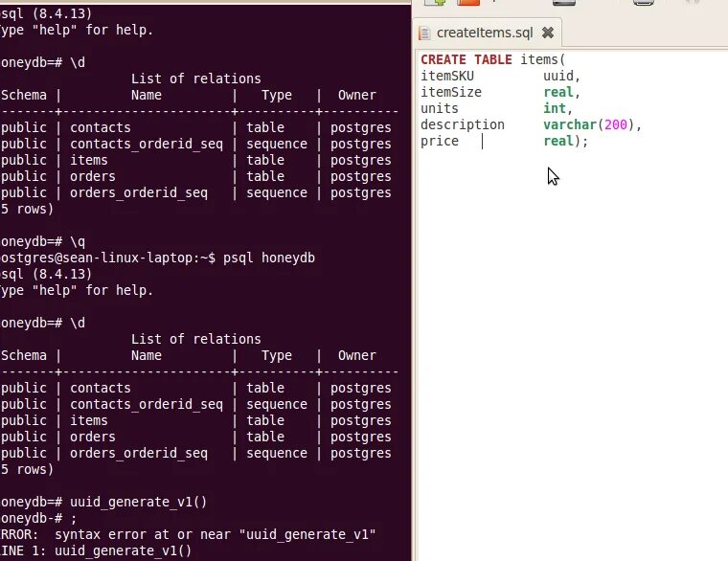Click the 'int' type keyword
Image resolution: width=728 pixels, height=561 pixels.
[x=555, y=108]
